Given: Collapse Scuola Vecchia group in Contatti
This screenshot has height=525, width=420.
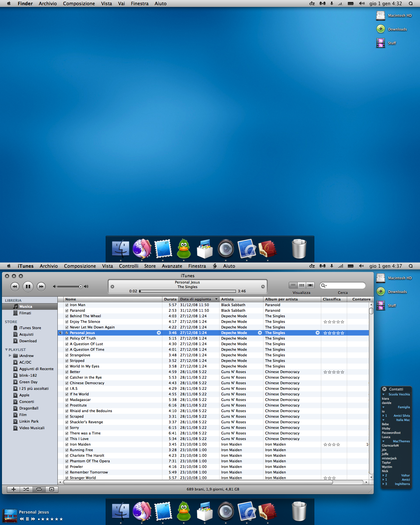Looking at the screenshot, I should [x=383, y=394].
